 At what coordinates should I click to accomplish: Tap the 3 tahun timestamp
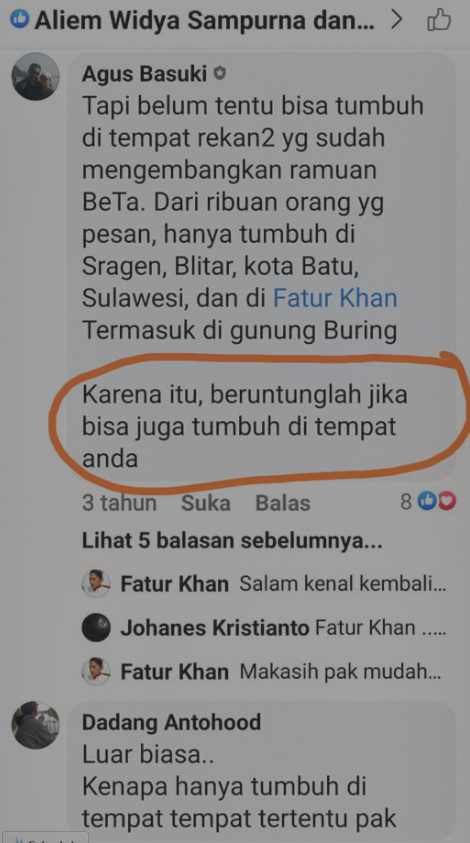119,503
